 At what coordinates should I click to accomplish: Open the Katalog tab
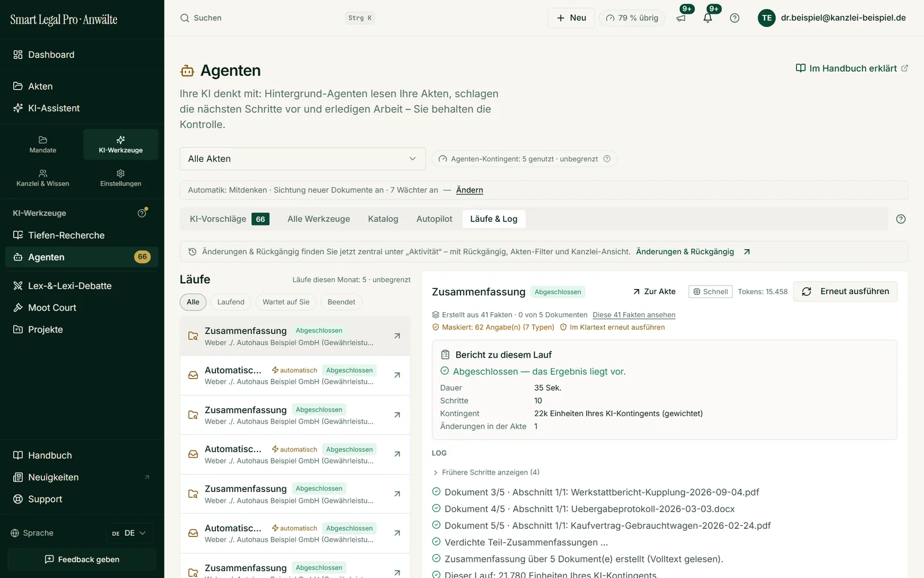pos(383,219)
